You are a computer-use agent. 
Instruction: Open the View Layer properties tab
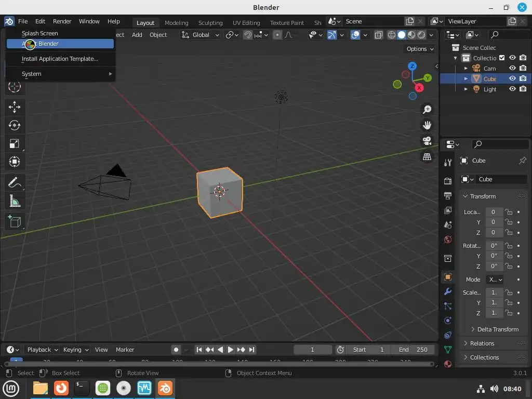[448, 210]
